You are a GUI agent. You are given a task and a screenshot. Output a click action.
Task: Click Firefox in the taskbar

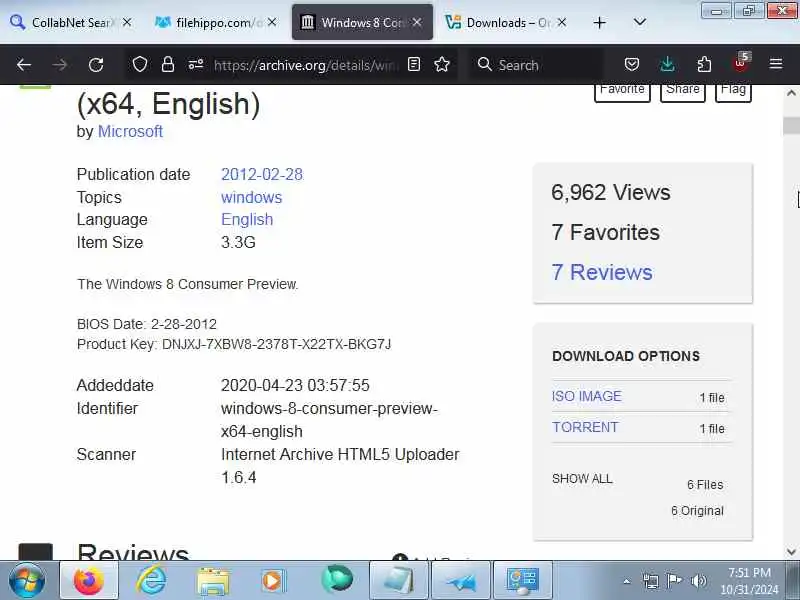(89, 580)
